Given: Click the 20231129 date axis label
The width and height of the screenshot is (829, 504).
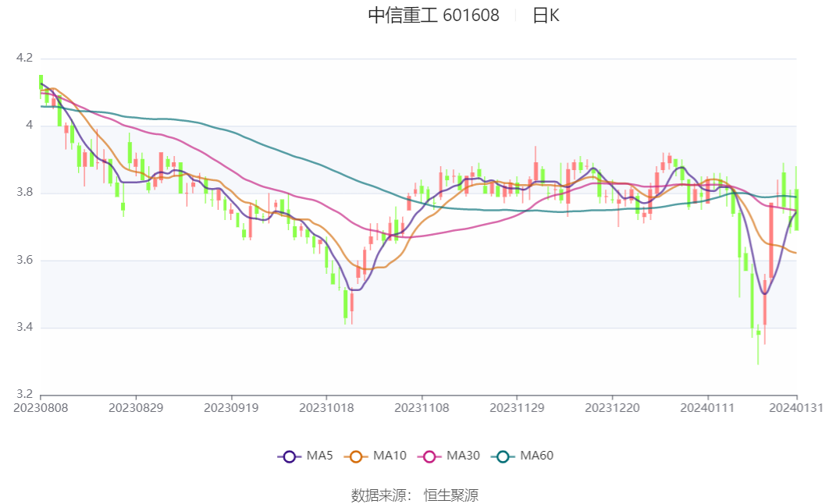Looking at the screenshot, I should [x=517, y=408].
